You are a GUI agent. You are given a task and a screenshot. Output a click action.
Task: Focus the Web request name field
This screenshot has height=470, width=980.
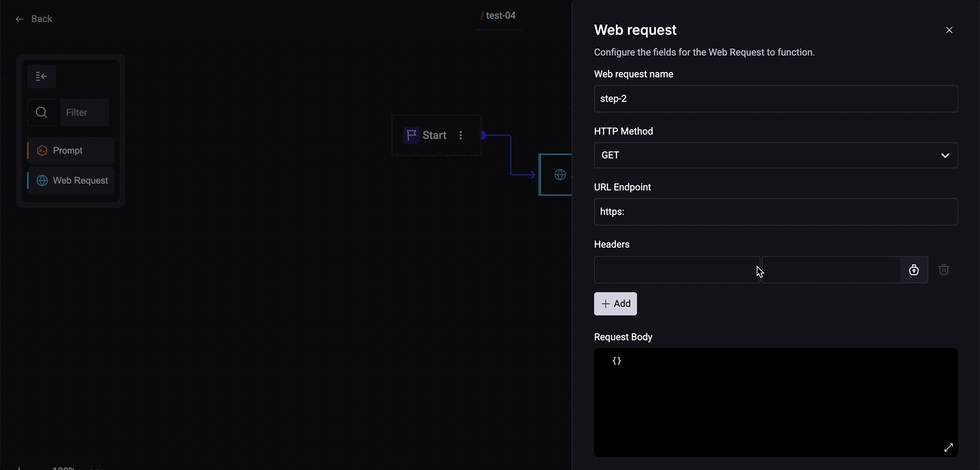(x=775, y=99)
